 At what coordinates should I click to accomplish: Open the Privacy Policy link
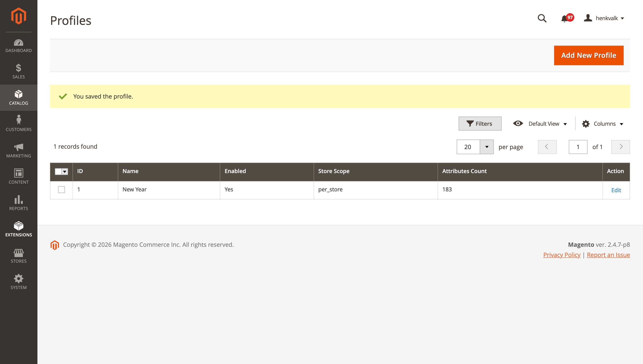pos(562,254)
